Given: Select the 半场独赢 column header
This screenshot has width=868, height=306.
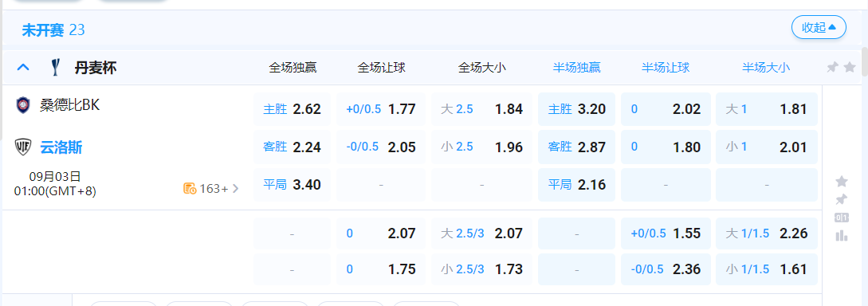Looking at the screenshot, I should 576,68.
